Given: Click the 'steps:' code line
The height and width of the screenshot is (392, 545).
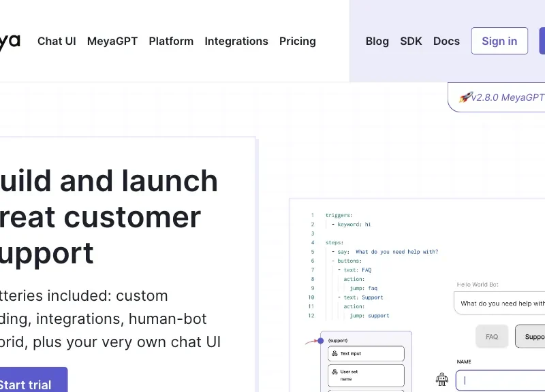Looking at the screenshot, I should pos(334,242).
